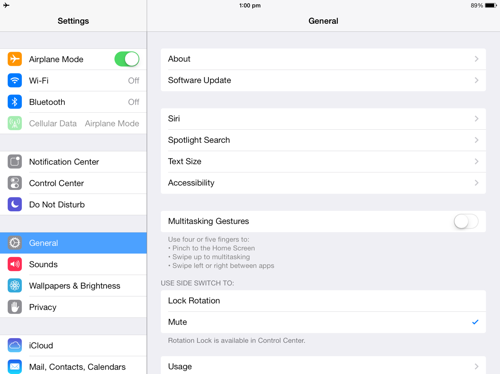Open Wi-Fi settings via its blue icon
Image resolution: width=500 pixels, height=374 pixels.
[15, 80]
